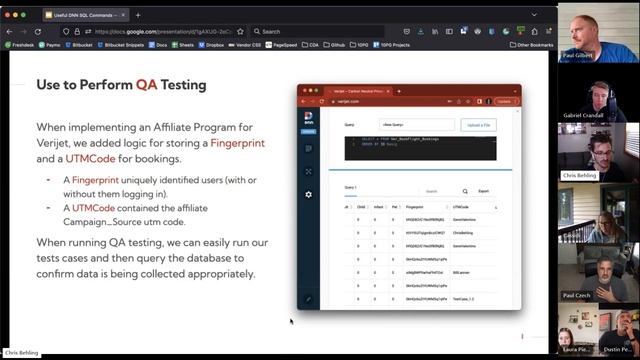Open the Freshdesk bookmark
640x360 pixels.
click(x=20, y=45)
